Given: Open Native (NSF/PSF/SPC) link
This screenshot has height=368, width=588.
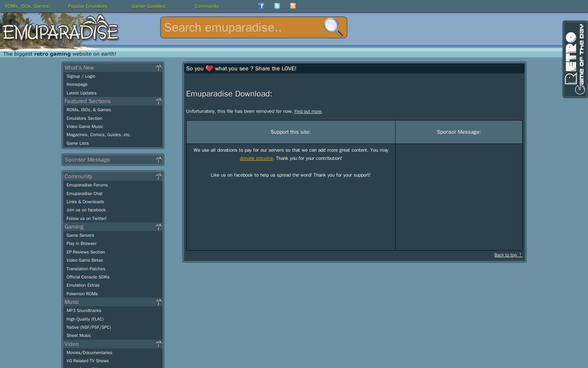Looking at the screenshot, I should coord(89,327).
